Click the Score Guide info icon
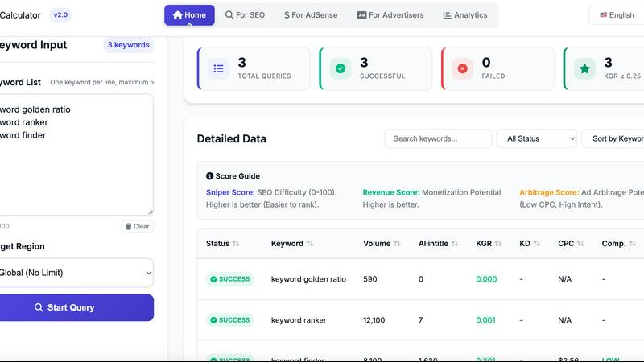Image resolution: width=644 pixels, height=362 pixels. coord(209,176)
